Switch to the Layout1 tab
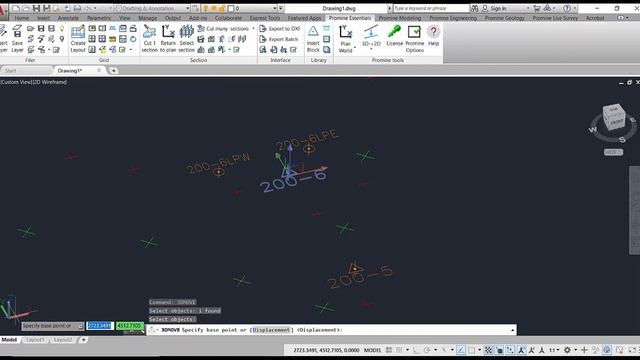This screenshot has height=360, width=640. [x=35, y=340]
